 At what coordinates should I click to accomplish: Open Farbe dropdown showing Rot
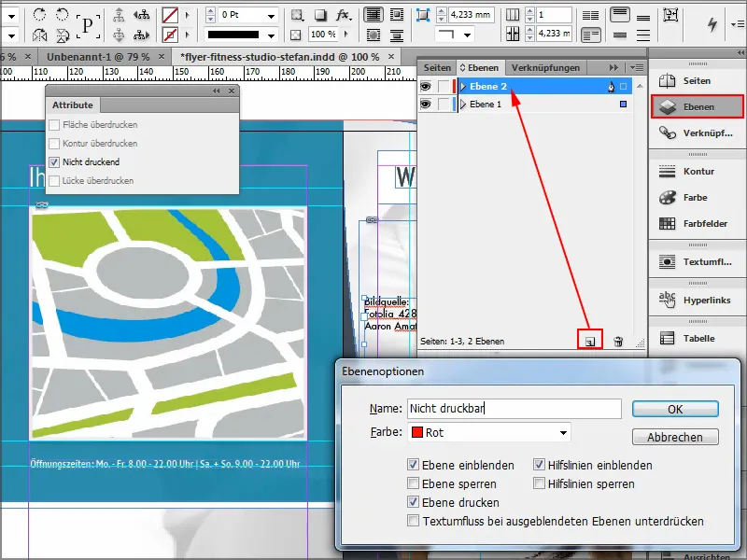click(x=488, y=432)
